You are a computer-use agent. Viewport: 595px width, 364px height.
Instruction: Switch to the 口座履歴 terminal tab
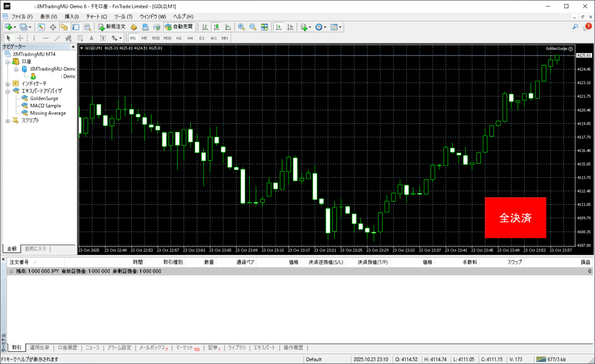tap(67, 347)
